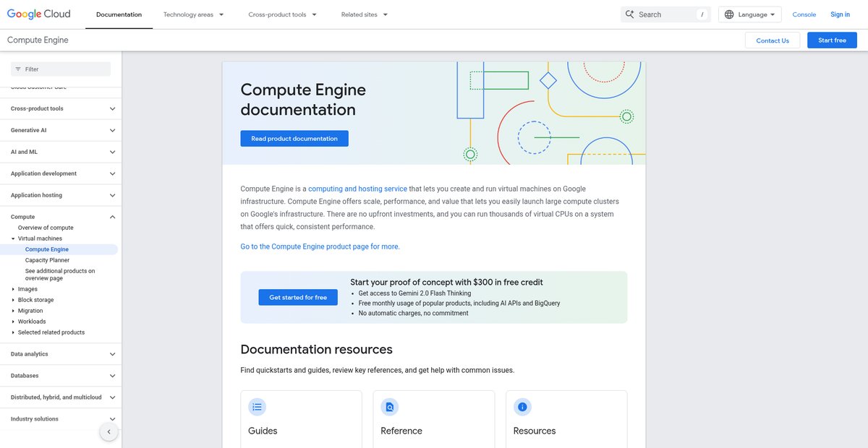Select the Documentation tab

pyautogui.click(x=119, y=14)
